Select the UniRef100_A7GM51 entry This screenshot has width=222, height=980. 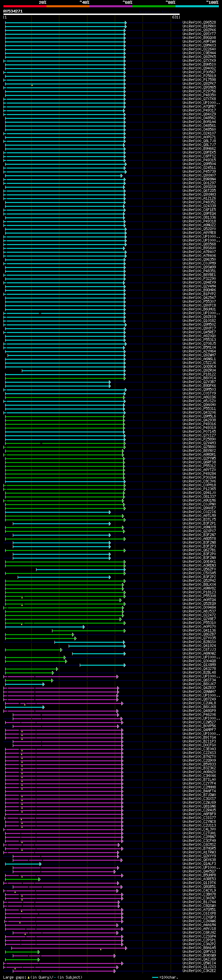[199, 910]
